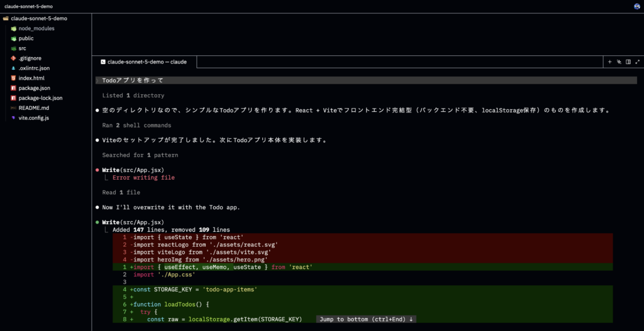644x331 pixels.
Task: Click the Vite icon beside vite.config.js
Action: click(14, 117)
